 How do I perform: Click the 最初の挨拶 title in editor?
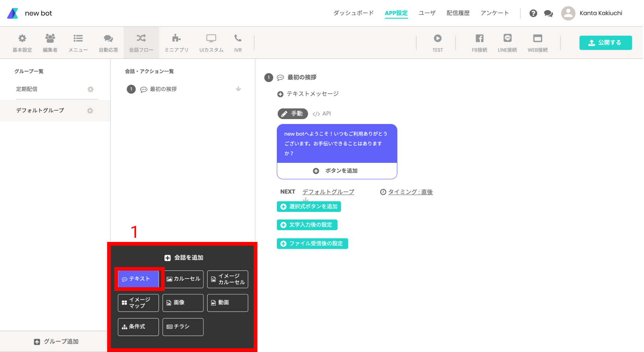(302, 77)
